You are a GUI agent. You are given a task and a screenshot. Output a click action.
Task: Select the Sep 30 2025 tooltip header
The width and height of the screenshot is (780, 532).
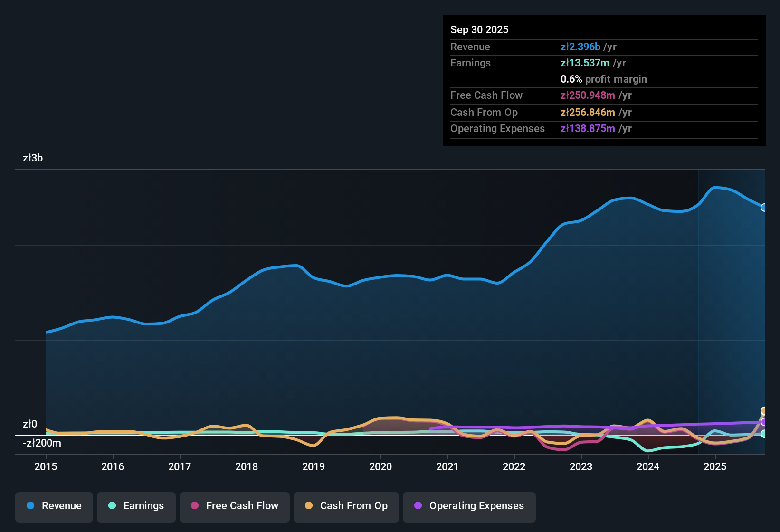click(x=479, y=29)
